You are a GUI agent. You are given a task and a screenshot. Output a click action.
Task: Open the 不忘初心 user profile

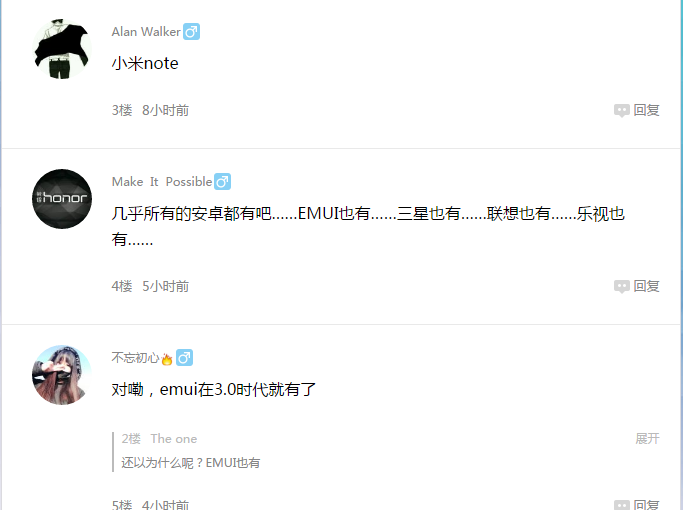[x=135, y=358]
